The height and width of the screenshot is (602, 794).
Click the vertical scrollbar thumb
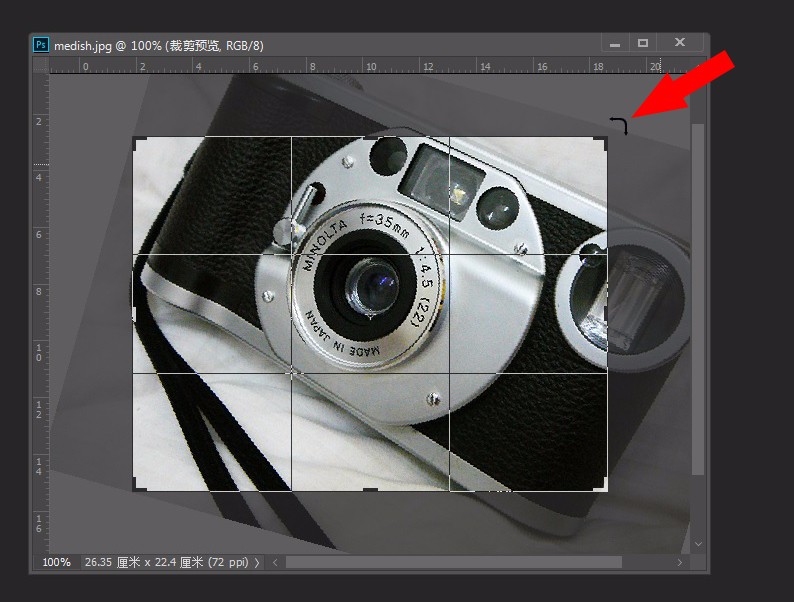[x=698, y=299]
